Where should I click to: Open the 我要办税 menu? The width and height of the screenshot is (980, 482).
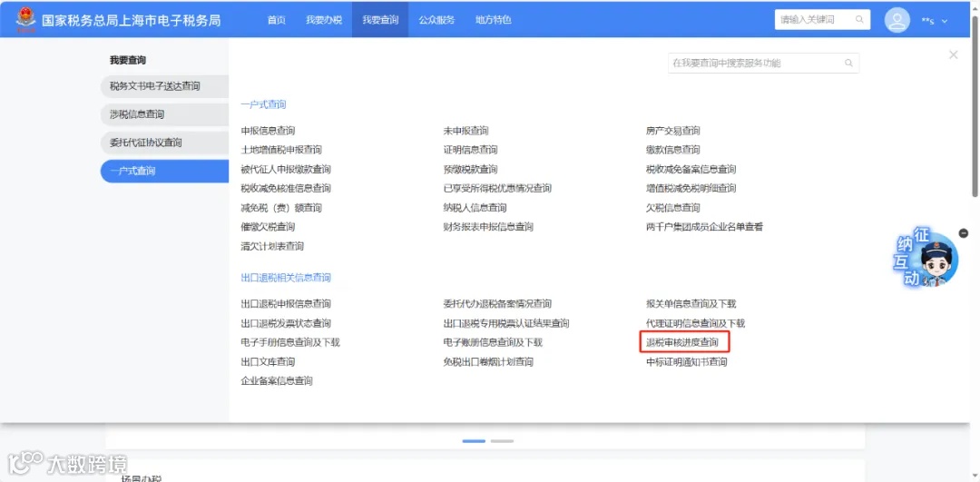324,19
